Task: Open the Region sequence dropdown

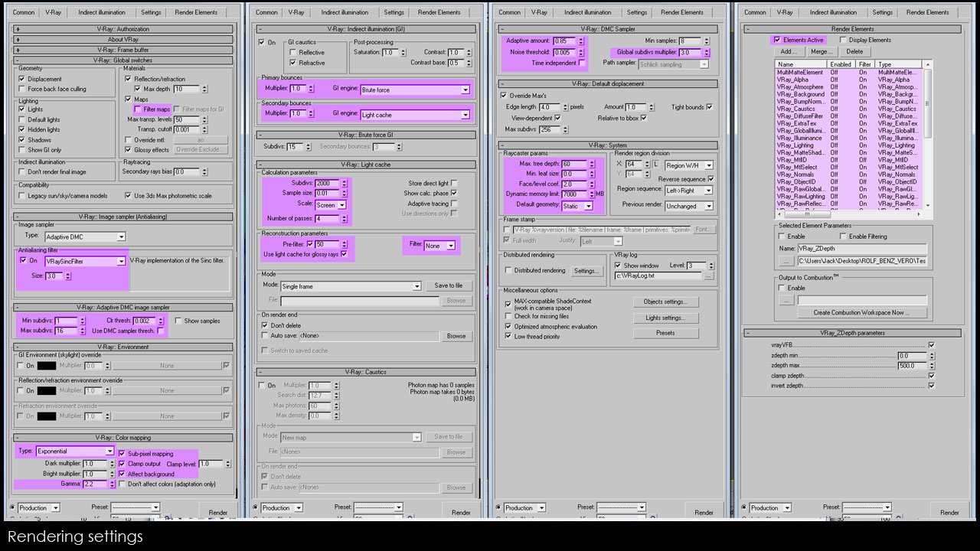Action: (710, 190)
